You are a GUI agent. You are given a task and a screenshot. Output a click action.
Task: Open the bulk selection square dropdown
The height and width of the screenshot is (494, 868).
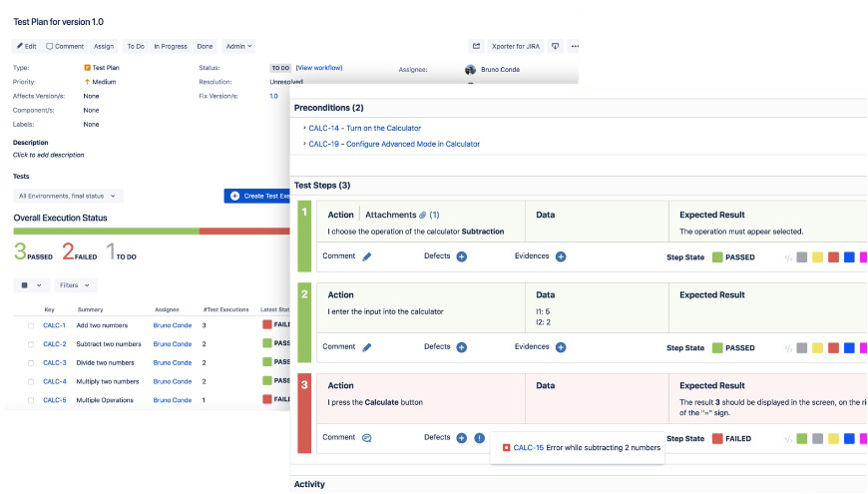[x=32, y=285]
